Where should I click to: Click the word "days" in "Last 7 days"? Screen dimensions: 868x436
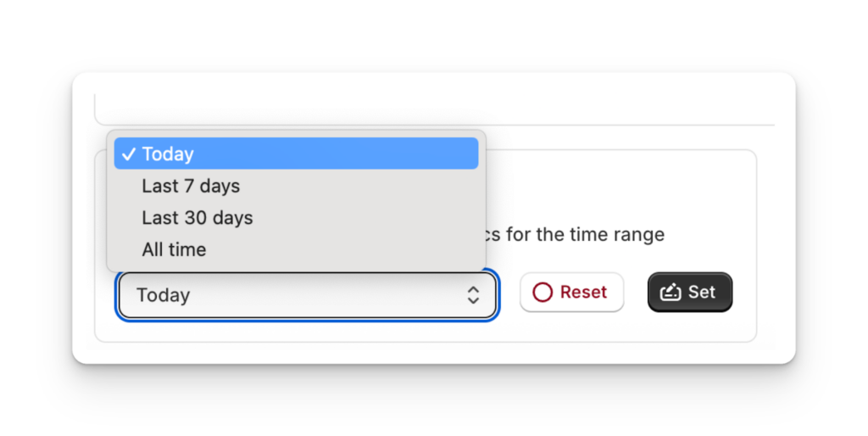(x=220, y=186)
